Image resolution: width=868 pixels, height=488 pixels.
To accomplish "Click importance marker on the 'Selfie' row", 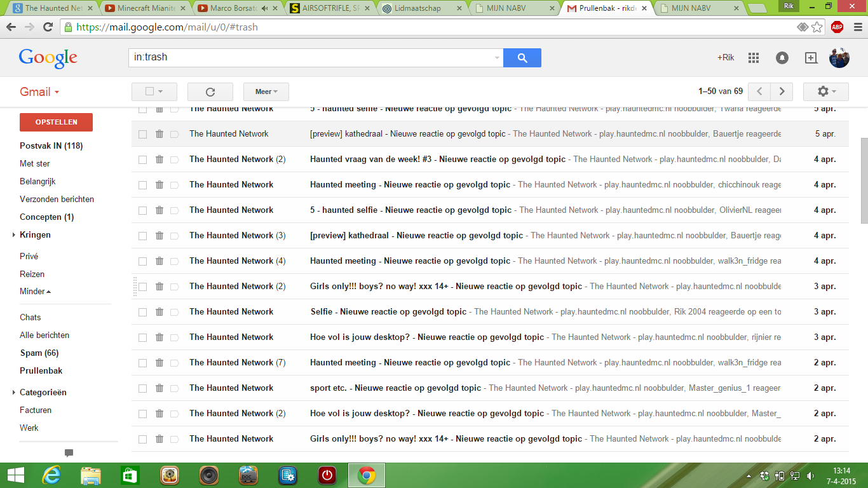I will (174, 312).
